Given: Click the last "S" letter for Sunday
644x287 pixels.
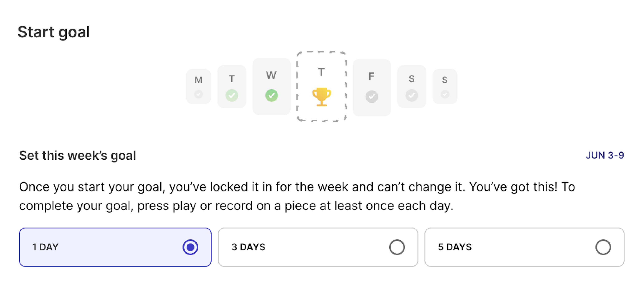Looking at the screenshot, I should click(444, 80).
